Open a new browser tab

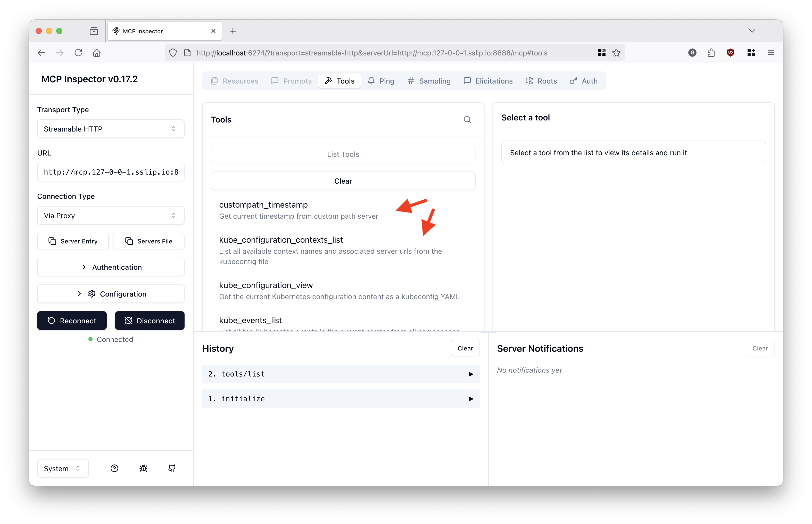click(x=233, y=31)
